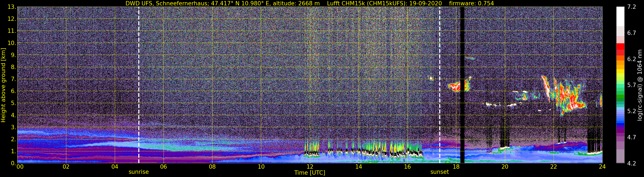This screenshot has height=177, width=644.
Task: Click the height axis tick label 1
Action: pyautogui.click(x=13, y=151)
